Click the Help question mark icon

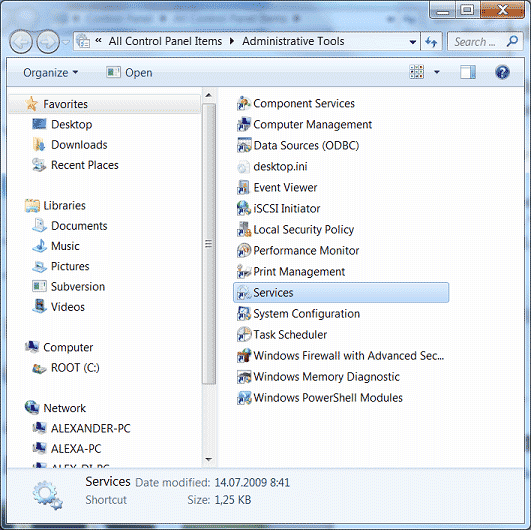pos(502,72)
